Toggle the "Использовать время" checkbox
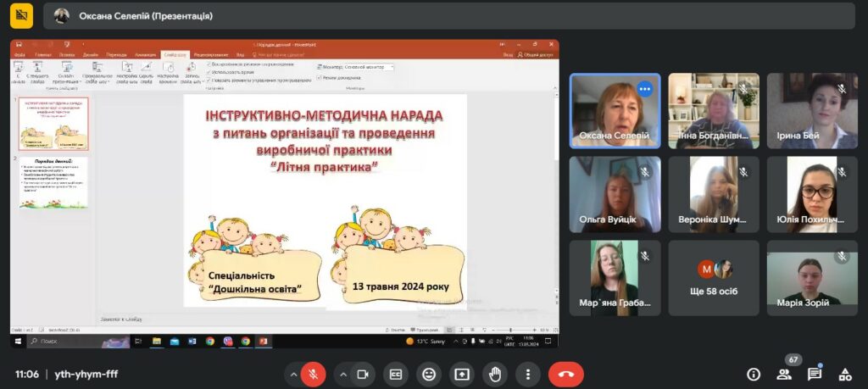Image resolution: width=868 pixels, height=389 pixels. pos(209,72)
